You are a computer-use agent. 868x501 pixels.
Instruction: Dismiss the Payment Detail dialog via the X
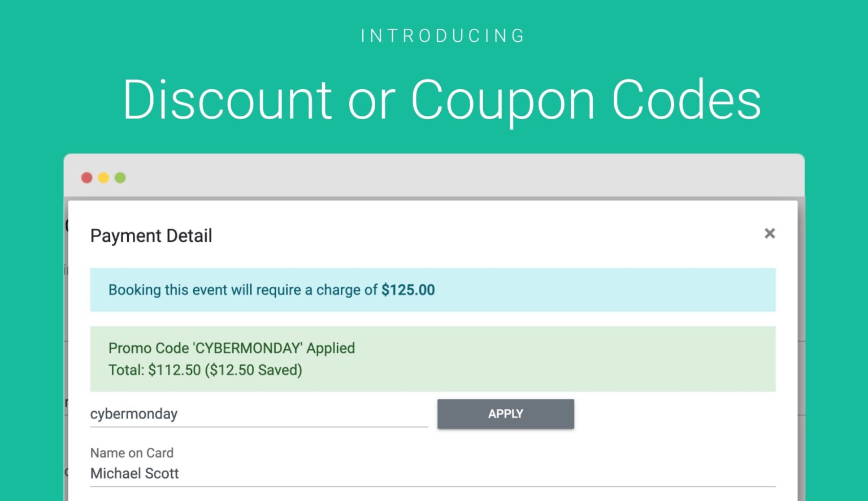click(x=770, y=233)
